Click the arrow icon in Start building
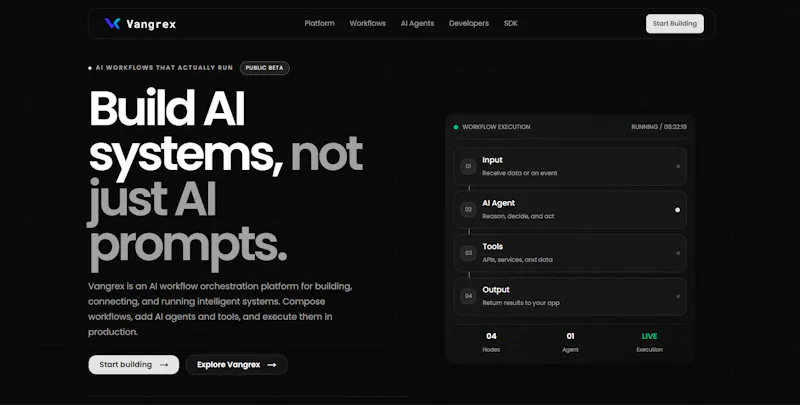Screen dimensions: 800x405 click(x=164, y=365)
